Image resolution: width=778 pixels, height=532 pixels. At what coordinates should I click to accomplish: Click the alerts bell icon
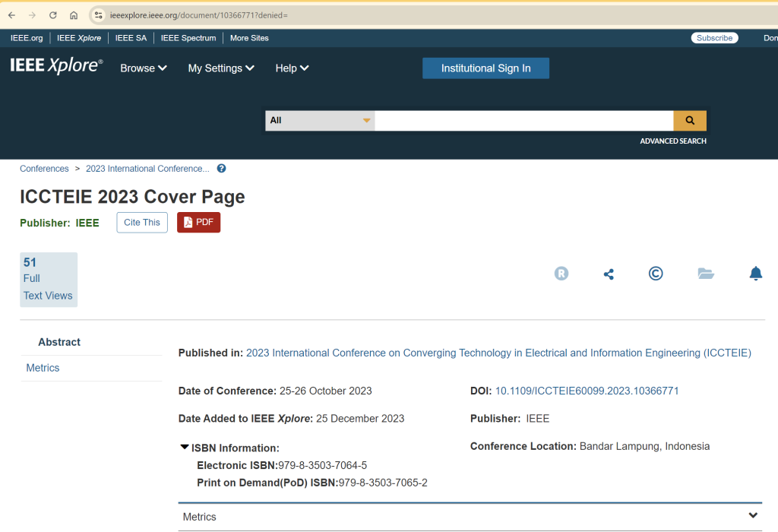click(x=756, y=274)
